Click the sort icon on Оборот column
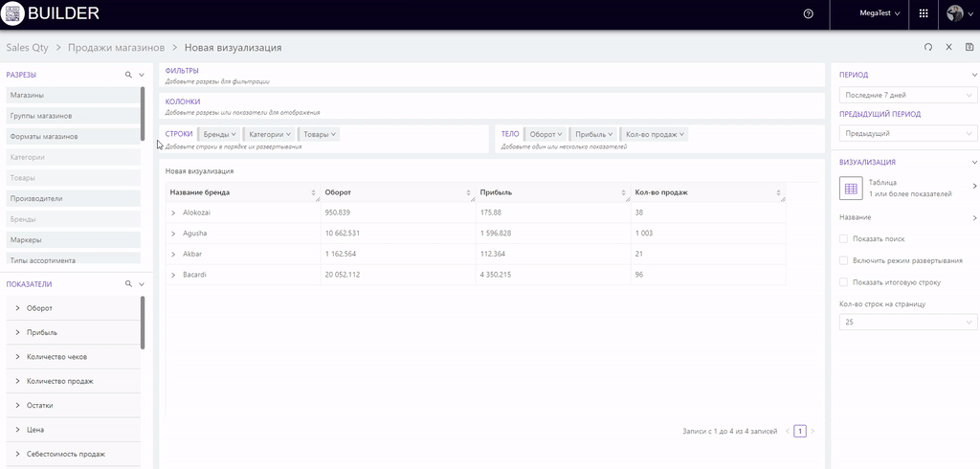The height and width of the screenshot is (469, 980). tap(469, 193)
